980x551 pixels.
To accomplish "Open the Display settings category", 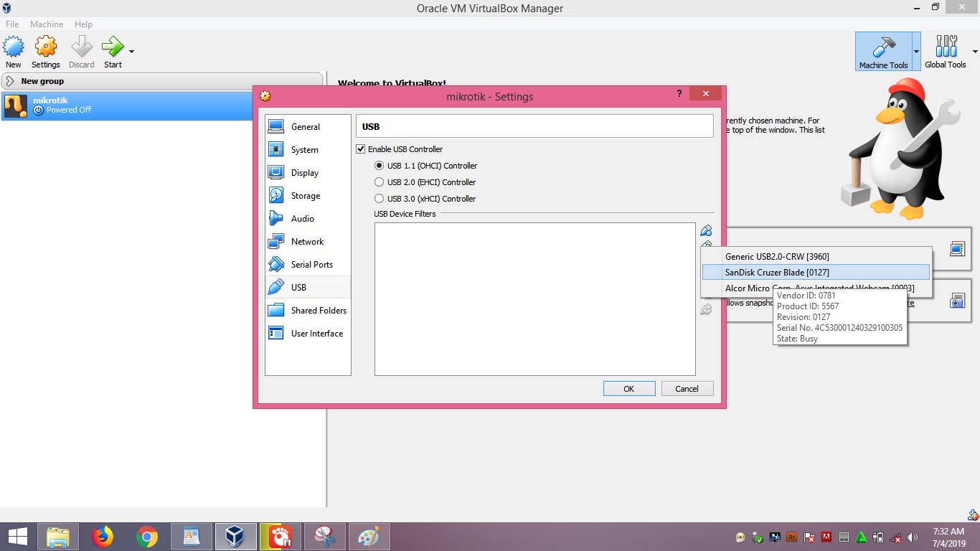I will [x=308, y=173].
